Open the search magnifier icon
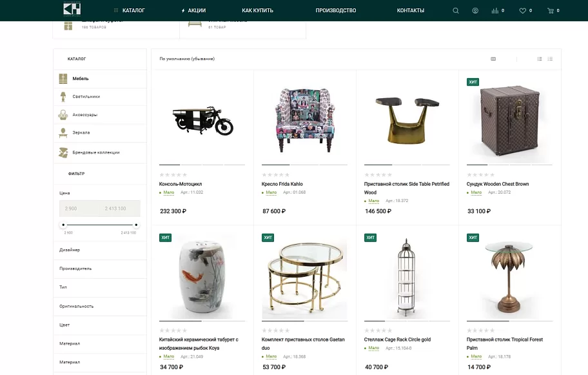 click(456, 10)
